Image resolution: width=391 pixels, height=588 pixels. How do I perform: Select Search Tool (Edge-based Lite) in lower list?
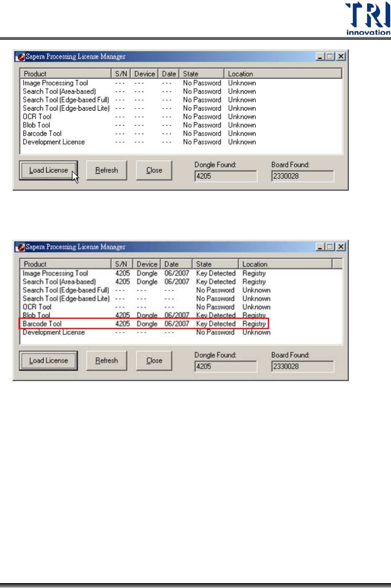pyautogui.click(x=181, y=299)
